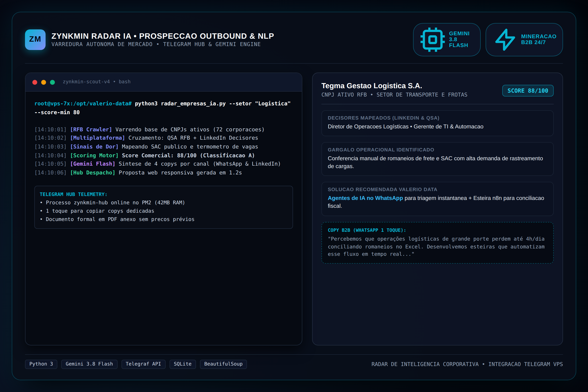Viewport: 588px width, 392px height.
Task: Click the GARGALO OPERACIONAL IDENTIFICADO label
Action: [381, 150]
